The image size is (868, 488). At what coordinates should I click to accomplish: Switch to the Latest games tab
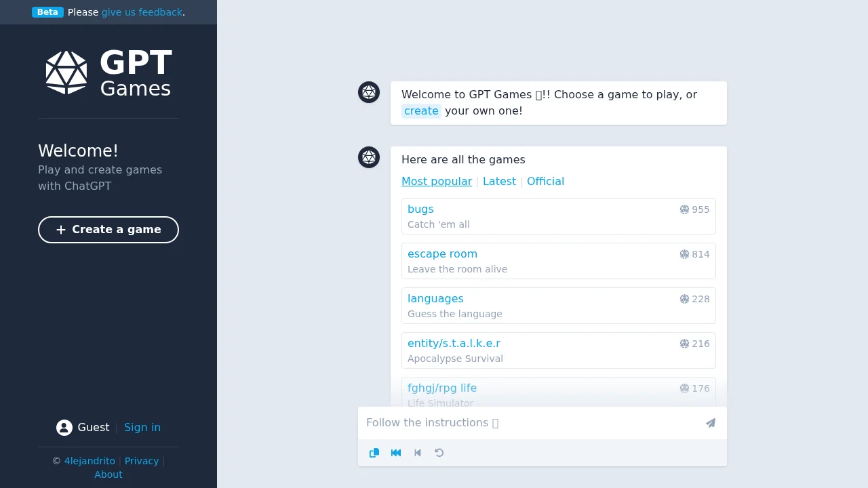pos(500,181)
